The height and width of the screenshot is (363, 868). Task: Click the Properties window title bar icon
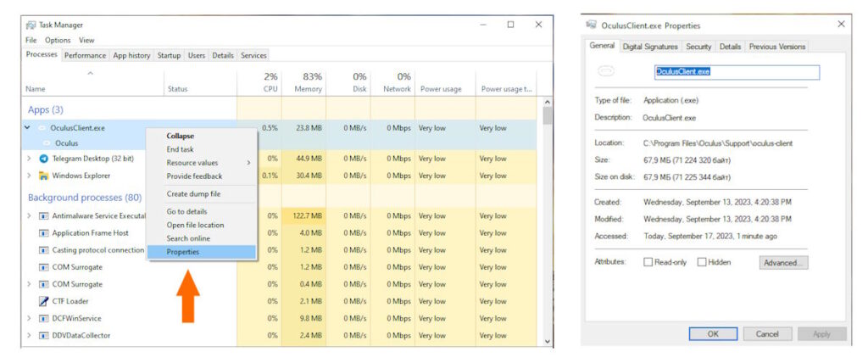(x=591, y=25)
